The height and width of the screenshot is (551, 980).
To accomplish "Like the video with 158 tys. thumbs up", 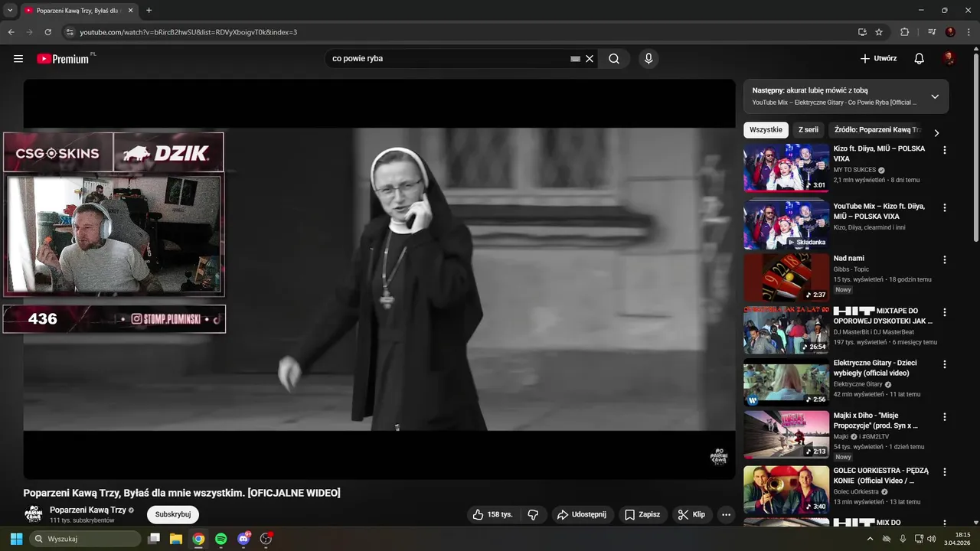I will [492, 514].
